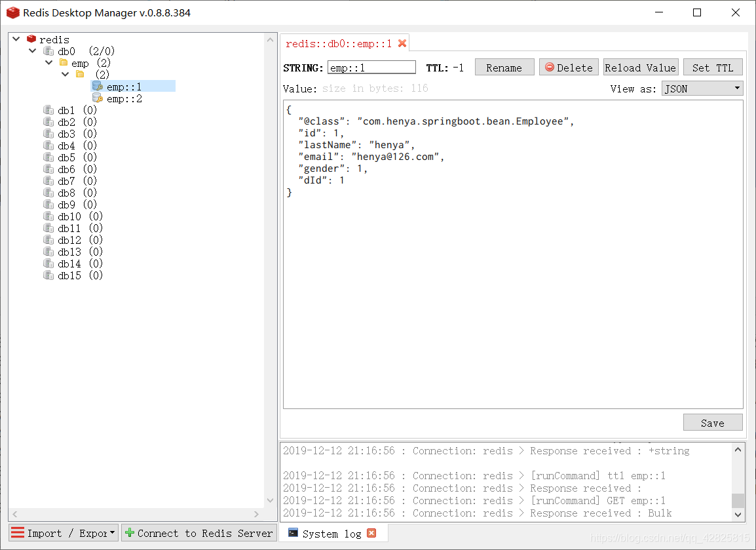Click the db0 database icon
The height and width of the screenshot is (550, 756).
click(x=48, y=51)
